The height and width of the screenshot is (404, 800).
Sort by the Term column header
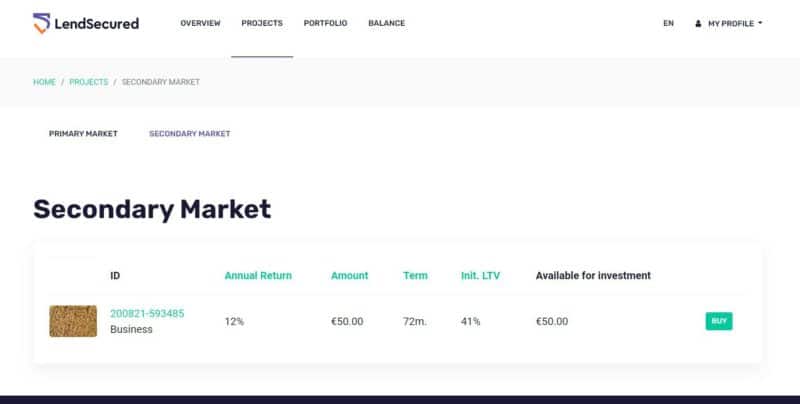tap(415, 275)
